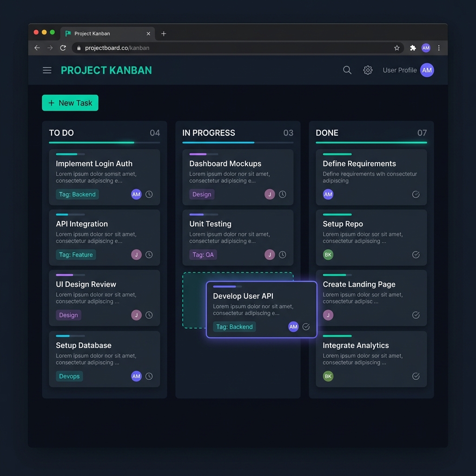
Task: Click the TO DO column heading
Action: tap(61, 132)
